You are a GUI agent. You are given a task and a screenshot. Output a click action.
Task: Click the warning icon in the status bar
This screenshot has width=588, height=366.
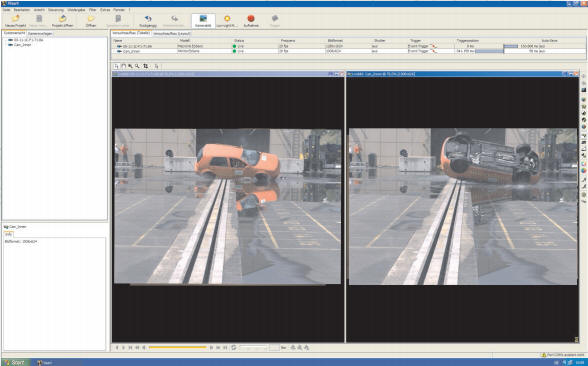543,355
